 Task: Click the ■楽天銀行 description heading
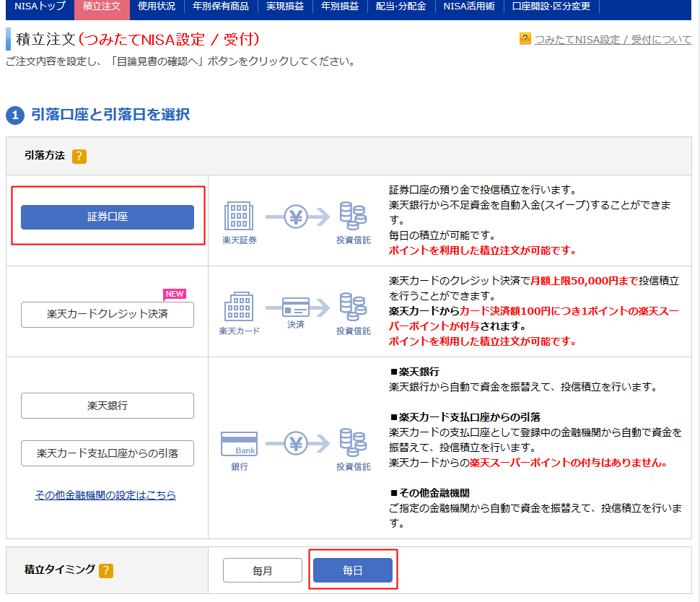click(x=415, y=372)
